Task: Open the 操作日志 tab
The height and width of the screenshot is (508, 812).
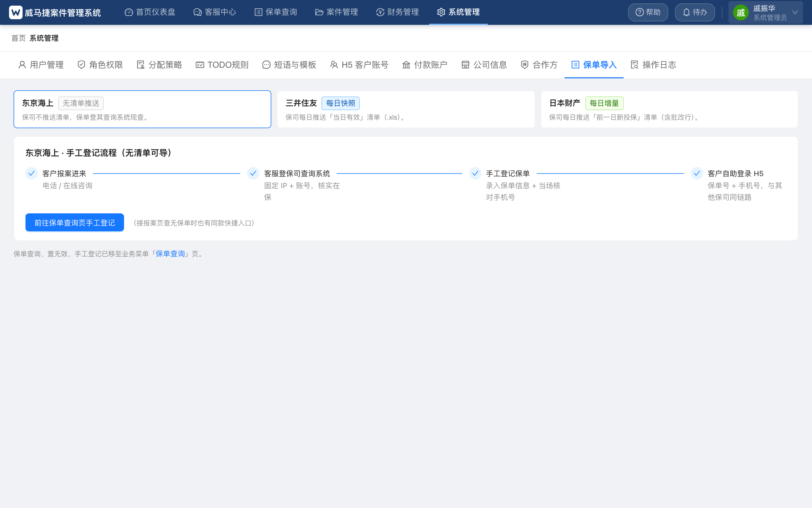Action: (653, 65)
